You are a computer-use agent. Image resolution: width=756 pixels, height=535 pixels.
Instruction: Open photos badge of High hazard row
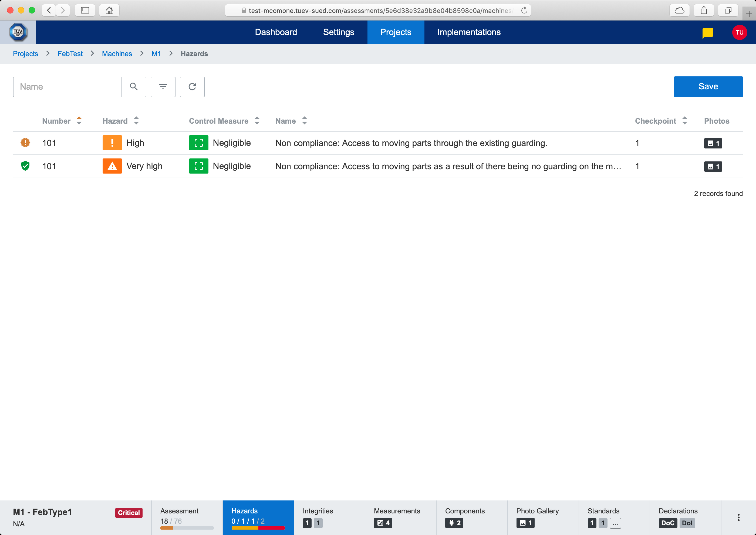[x=713, y=143]
